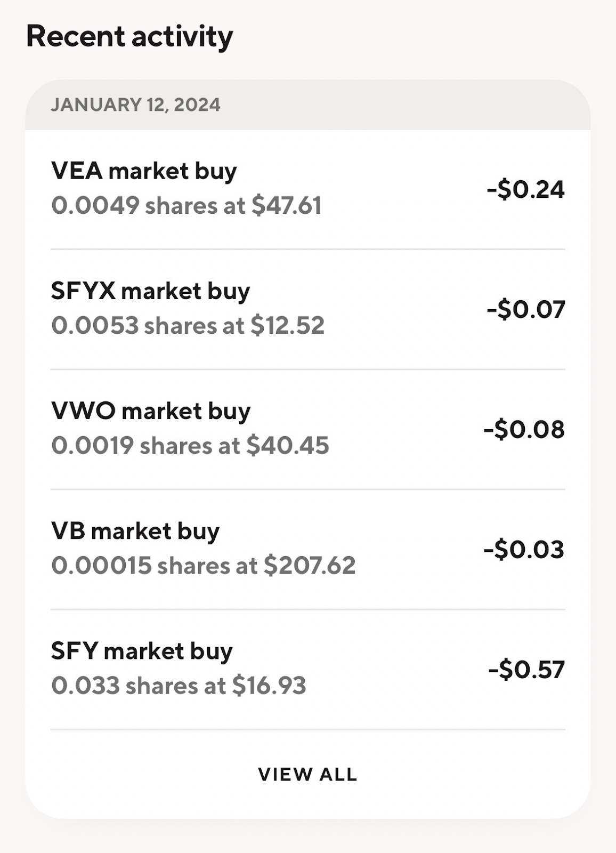
Task: Click the $47.61 share price
Action: pyautogui.click(x=287, y=206)
